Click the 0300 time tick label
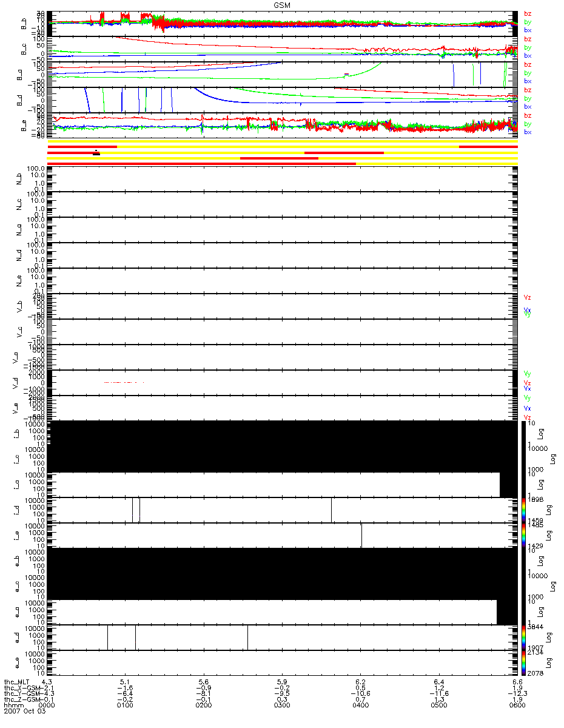564x728 pixels. [x=281, y=706]
